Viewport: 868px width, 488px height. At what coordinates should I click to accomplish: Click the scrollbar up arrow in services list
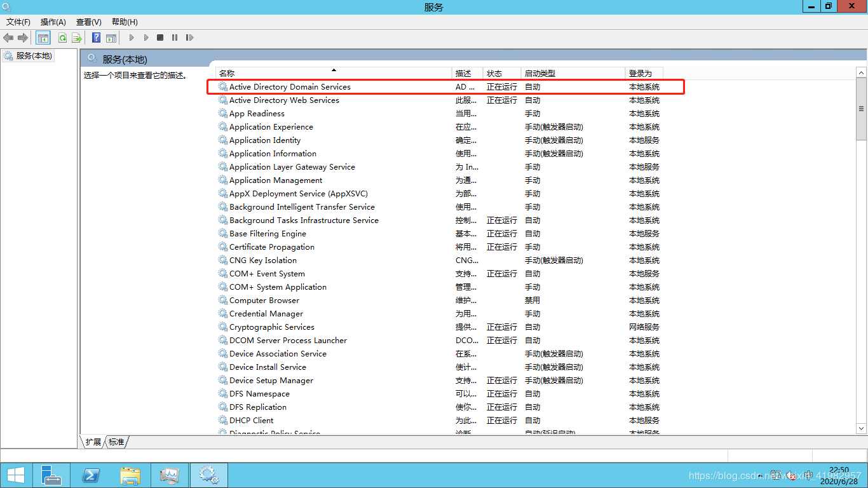pyautogui.click(x=861, y=73)
